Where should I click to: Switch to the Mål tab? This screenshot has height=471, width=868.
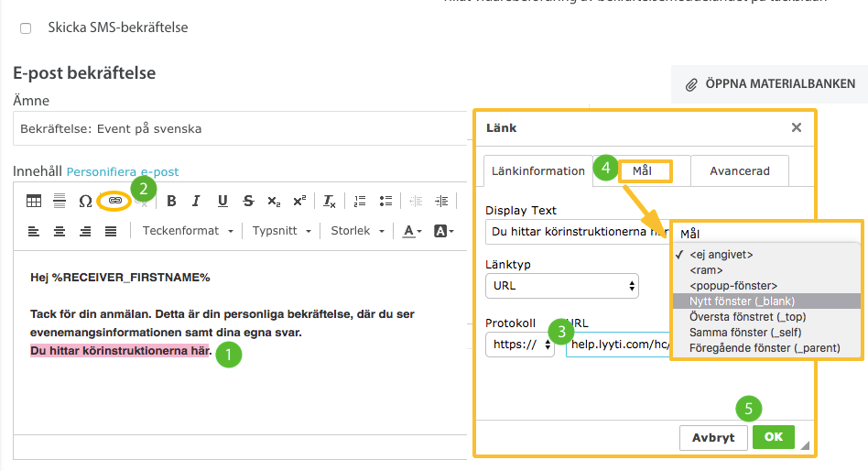click(x=645, y=170)
